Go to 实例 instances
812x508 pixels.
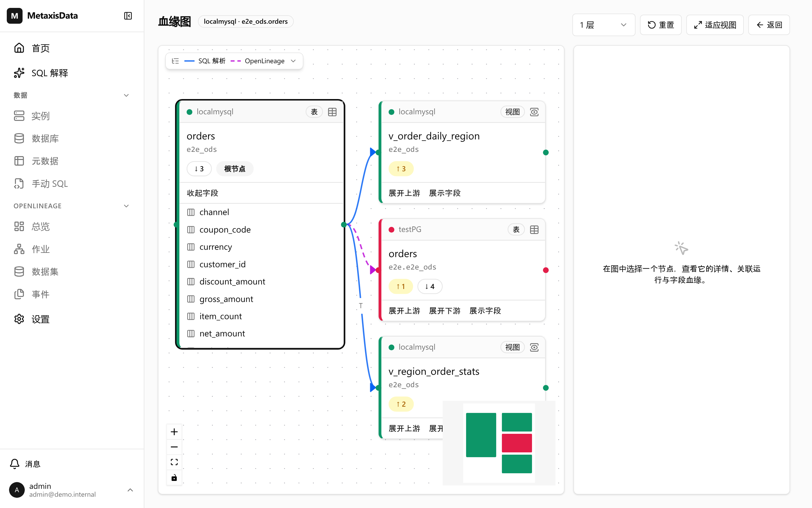[x=72, y=116]
